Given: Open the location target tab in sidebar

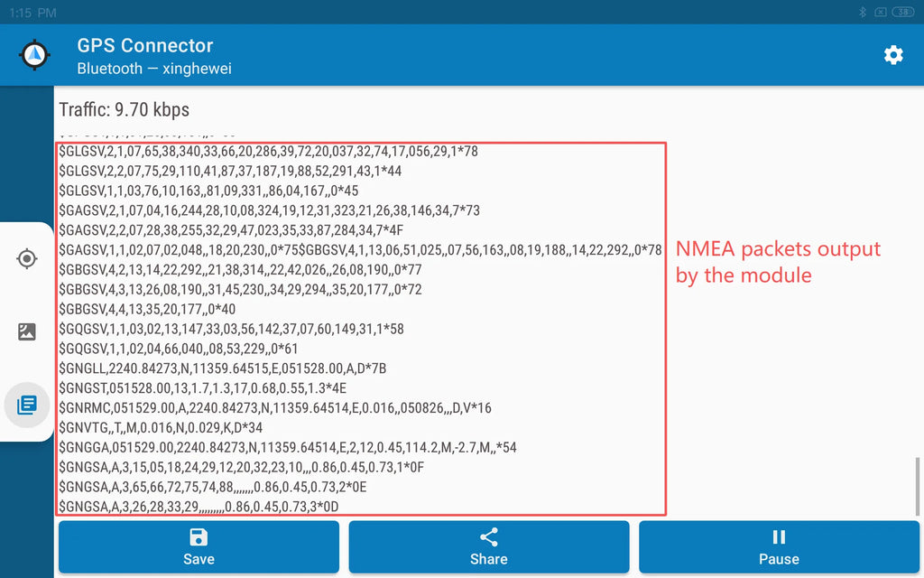Looking at the screenshot, I should tap(27, 258).
